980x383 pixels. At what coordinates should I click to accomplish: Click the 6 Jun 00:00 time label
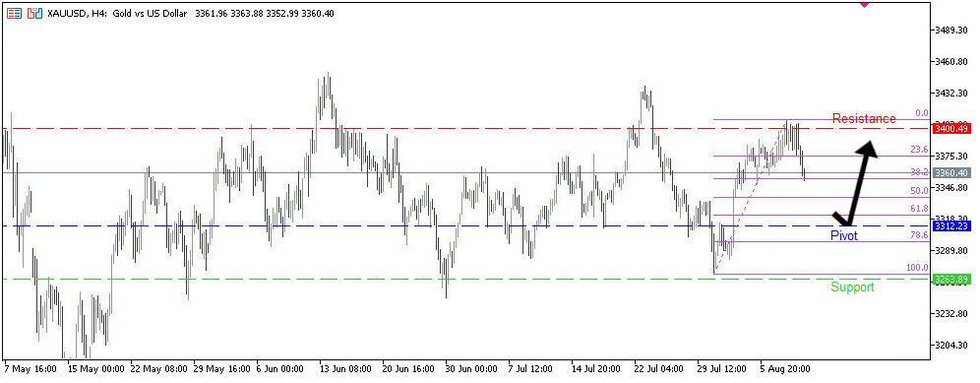(x=280, y=370)
